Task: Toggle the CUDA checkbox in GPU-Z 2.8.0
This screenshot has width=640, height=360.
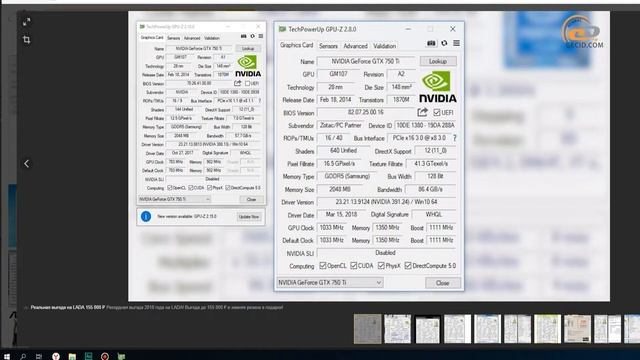Action: [x=353, y=266]
